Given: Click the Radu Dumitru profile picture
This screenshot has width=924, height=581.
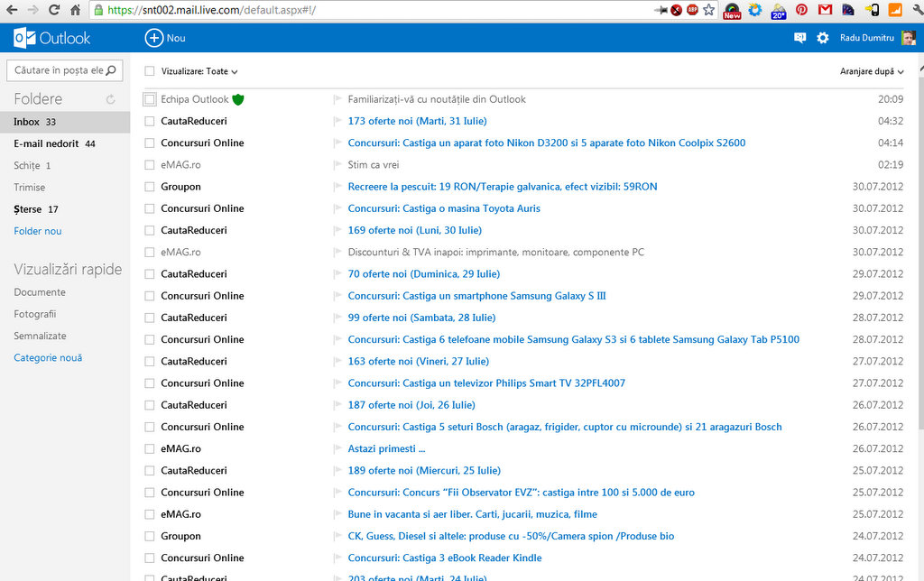Looking at the screenshot, I should click(908, 38).
